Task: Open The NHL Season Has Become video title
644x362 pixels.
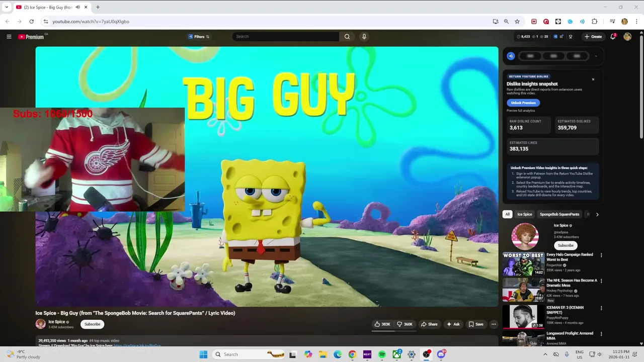Action: coord(572,283)
